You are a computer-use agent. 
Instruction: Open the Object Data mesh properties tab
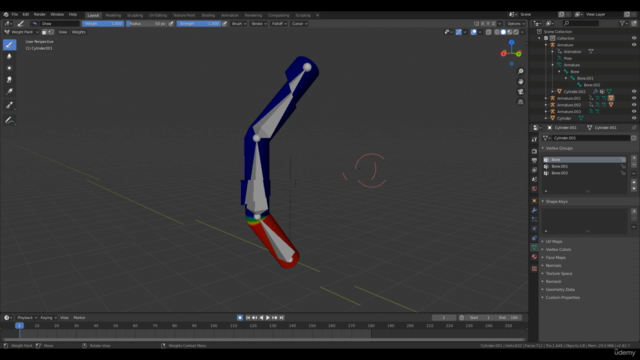click(x=534, y=247)
